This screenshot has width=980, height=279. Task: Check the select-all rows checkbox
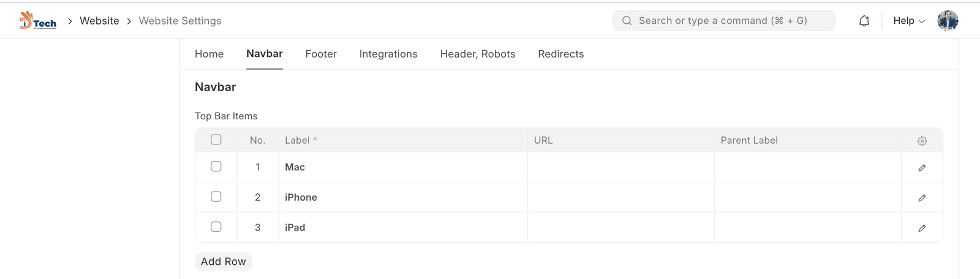(216, 139)
